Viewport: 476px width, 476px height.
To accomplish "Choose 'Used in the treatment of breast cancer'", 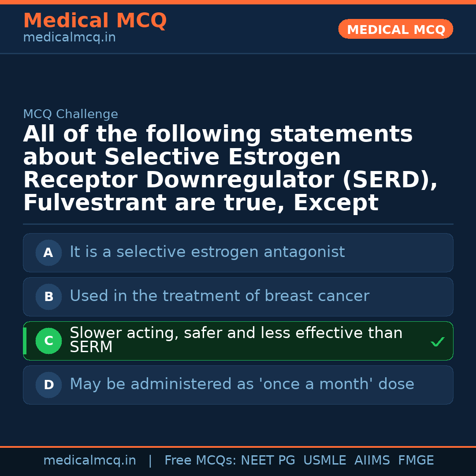I will pos(219,296).
